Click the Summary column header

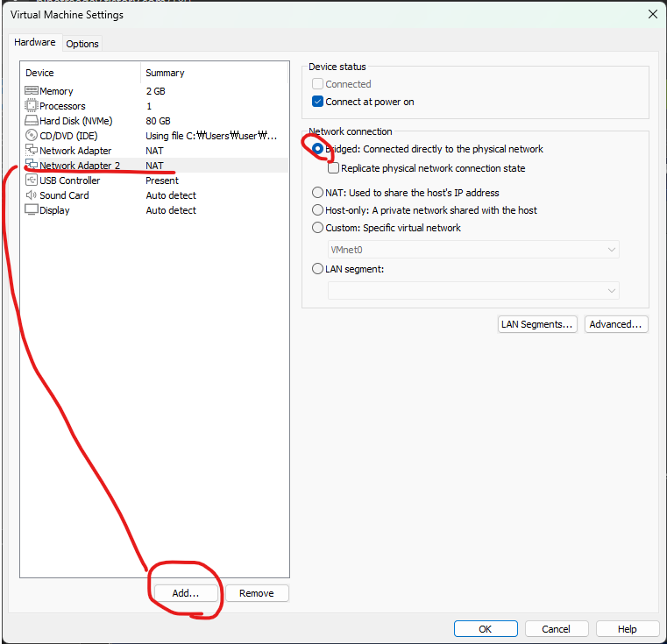click(x=215, y=73)
